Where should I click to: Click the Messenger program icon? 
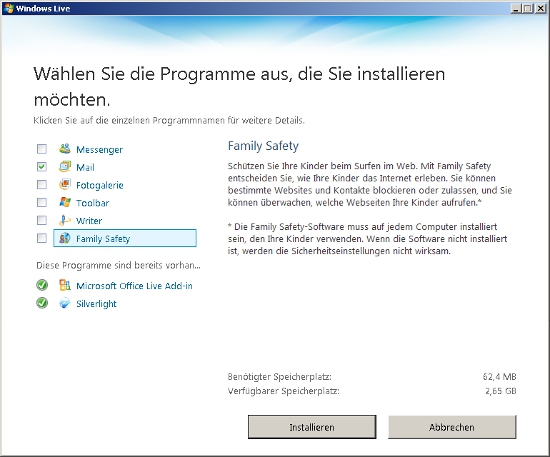pos(65,149)
